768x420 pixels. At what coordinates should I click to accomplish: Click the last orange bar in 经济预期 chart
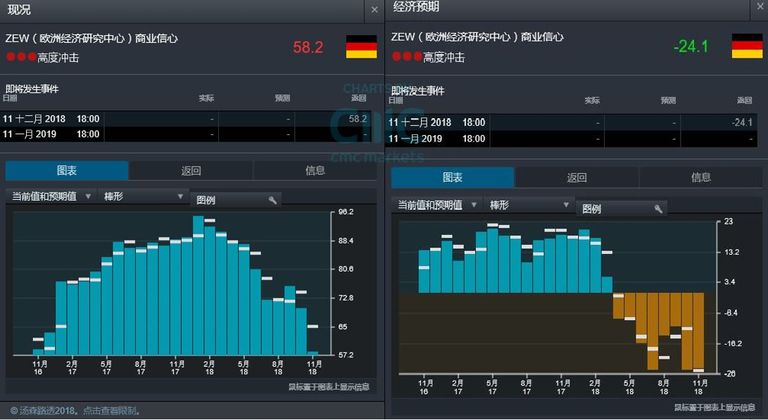pyautogui.click(x=698, y=332)
